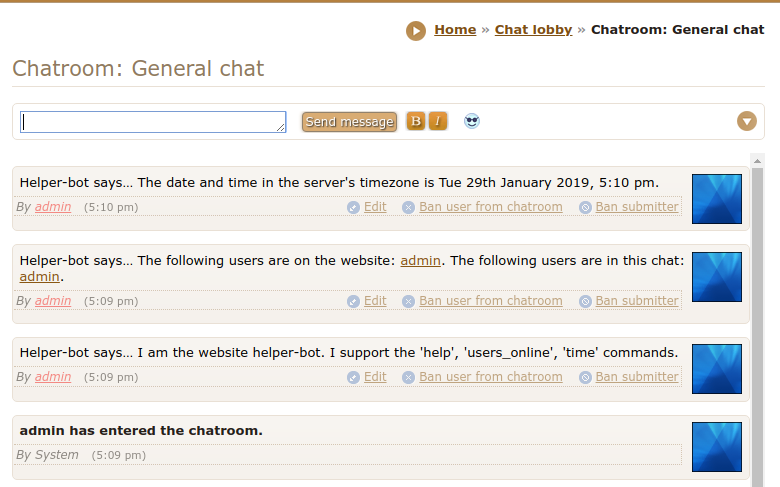Click the bold B formatting button
The image size is (780, 487).
point(416,121)
